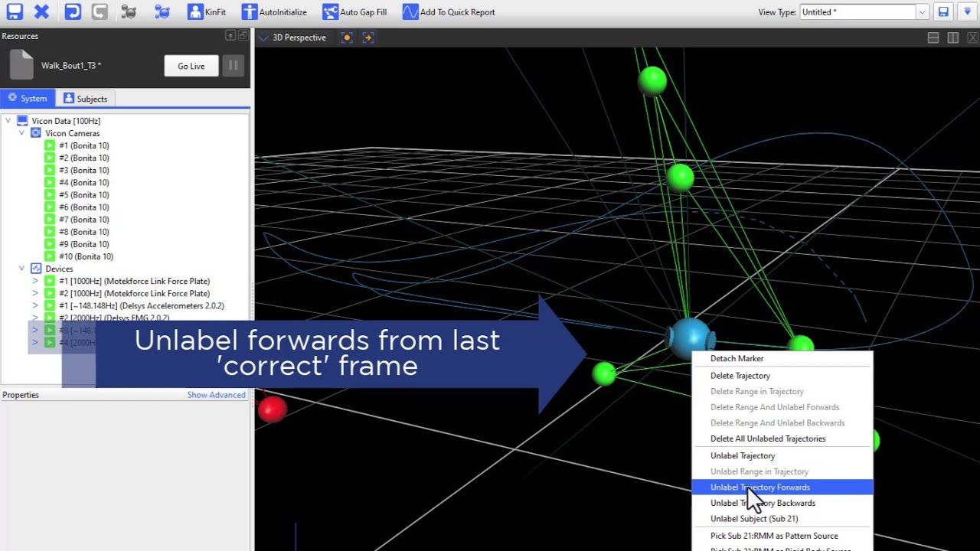980x551 pixels.
Task: Select Delete All Unlabeled Trajectories
Action: pyautogui.click(x=782, y=439)
